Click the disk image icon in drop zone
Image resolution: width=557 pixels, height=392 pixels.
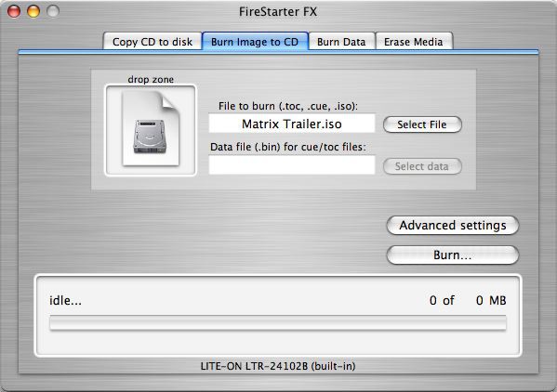[151, 130]
